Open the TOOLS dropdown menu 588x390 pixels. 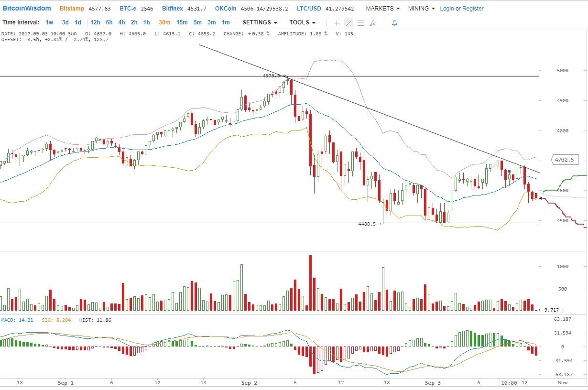point(302,22)
